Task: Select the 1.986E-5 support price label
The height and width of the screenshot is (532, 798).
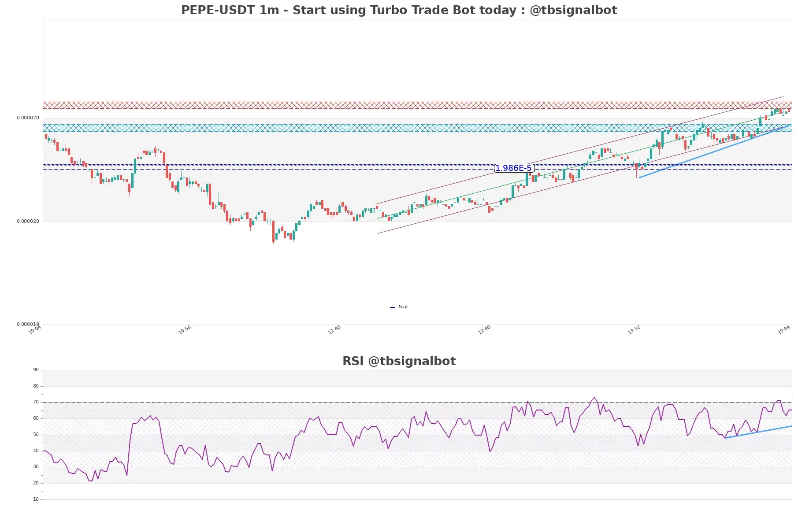Action: click(514, 168)
